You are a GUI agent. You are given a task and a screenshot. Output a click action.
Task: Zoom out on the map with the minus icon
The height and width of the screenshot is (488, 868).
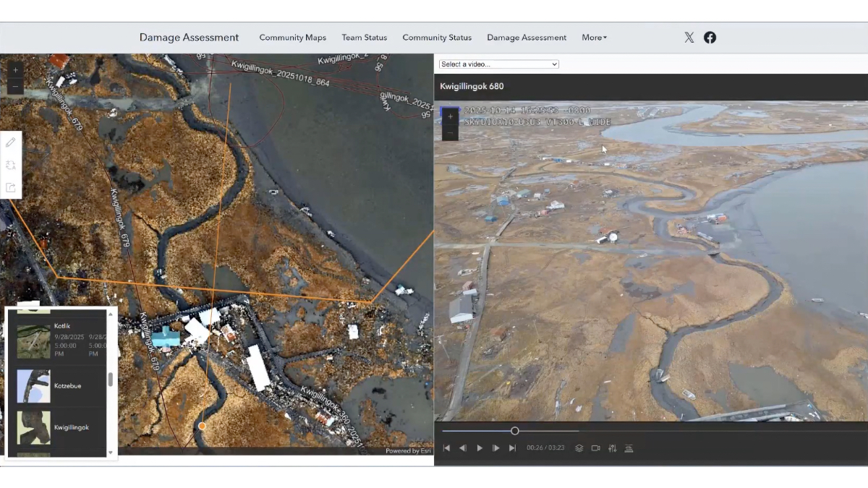15,87
